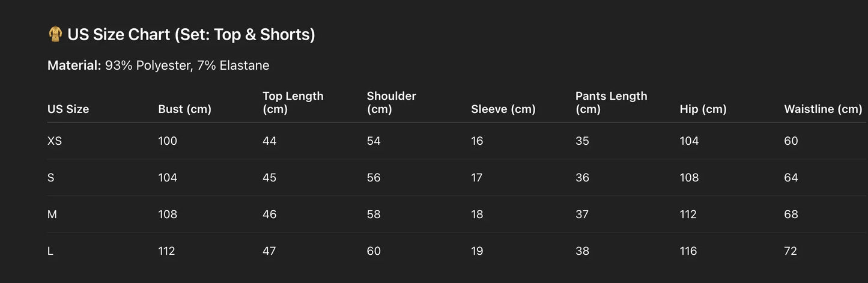Click the coat emoji icon beside the title
868x283 pixels.
[x=55, y=35]
